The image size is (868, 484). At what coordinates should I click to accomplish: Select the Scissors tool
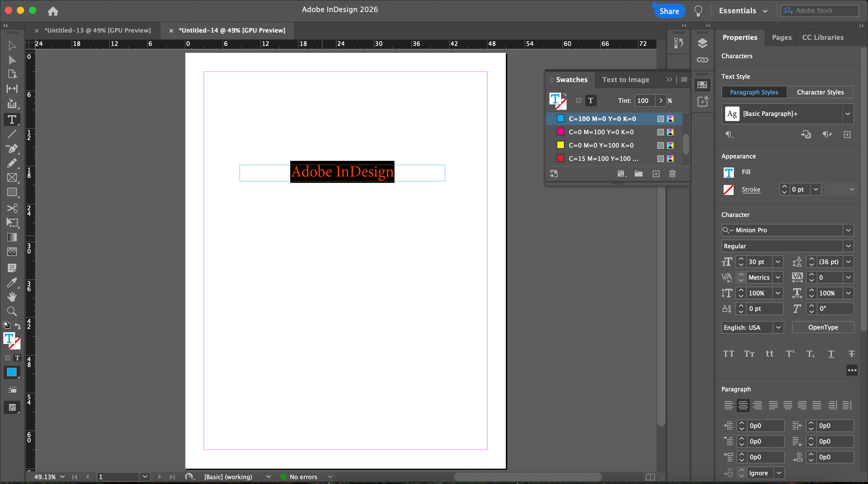[12, 208]
